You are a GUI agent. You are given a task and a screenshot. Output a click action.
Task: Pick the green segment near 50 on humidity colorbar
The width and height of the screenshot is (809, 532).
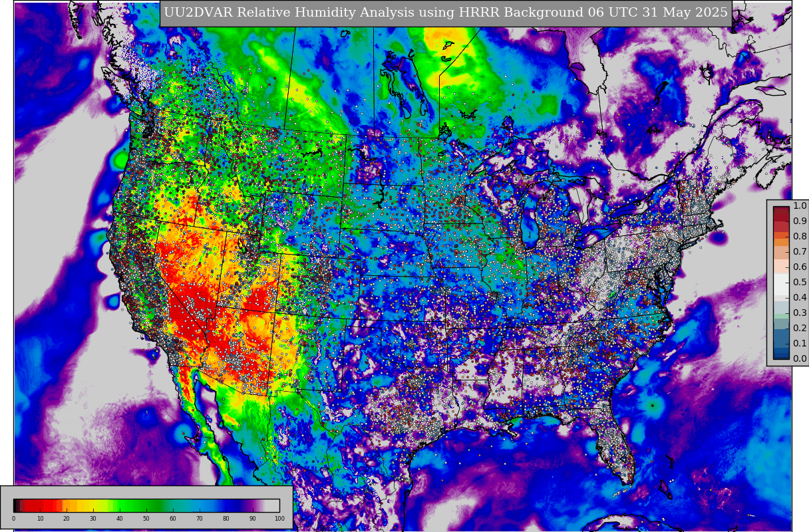pos(145,505)
